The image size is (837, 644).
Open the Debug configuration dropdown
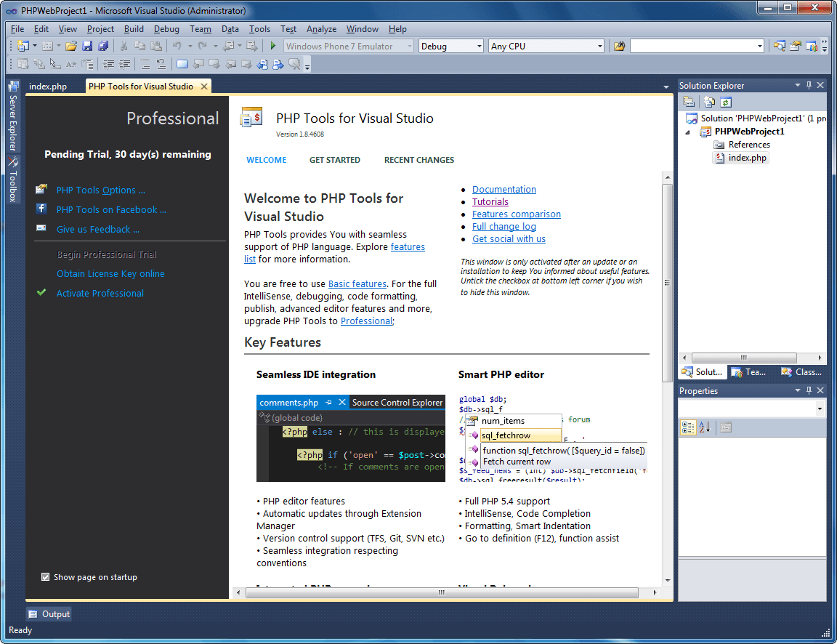tap(479, 47)
